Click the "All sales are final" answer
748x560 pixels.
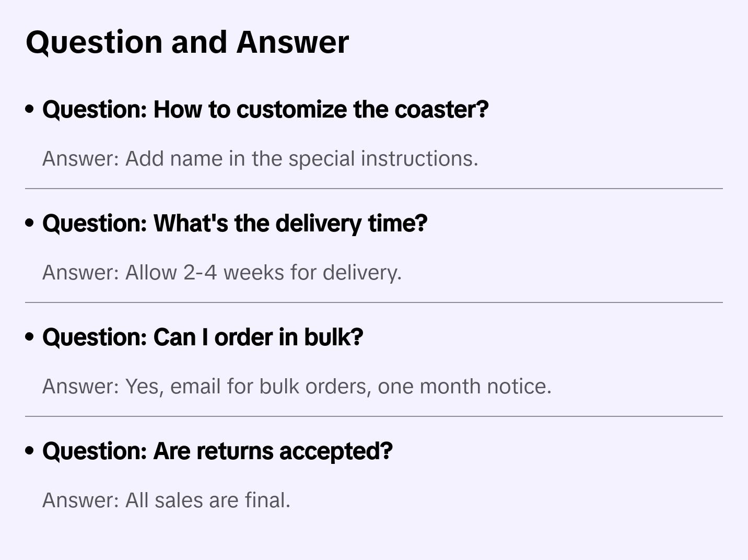pos(166,500)
